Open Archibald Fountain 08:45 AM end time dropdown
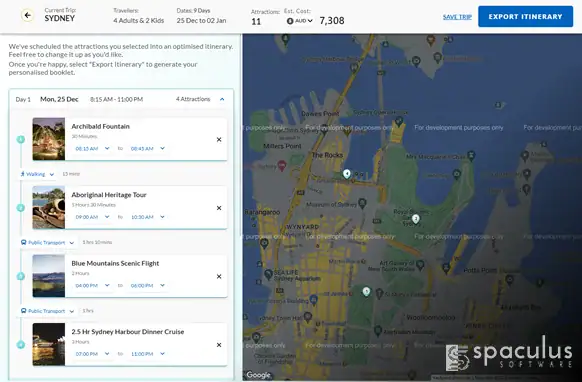 click(x=147, y=148)
